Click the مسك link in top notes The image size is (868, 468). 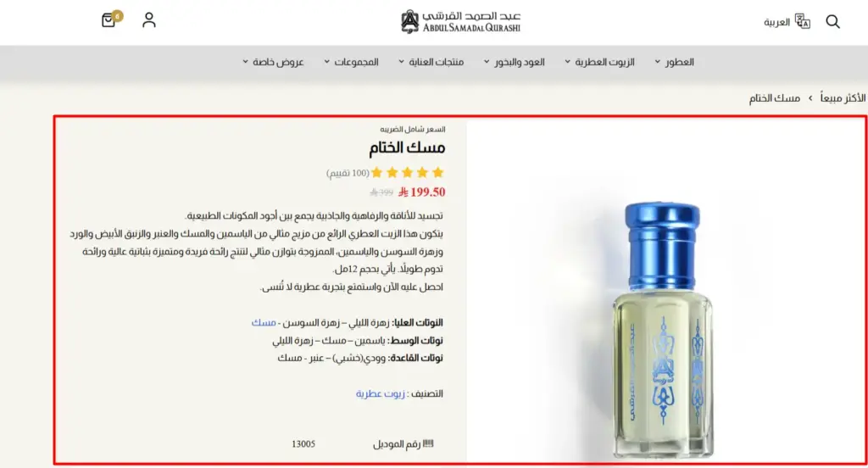click(x=264, y=322)
